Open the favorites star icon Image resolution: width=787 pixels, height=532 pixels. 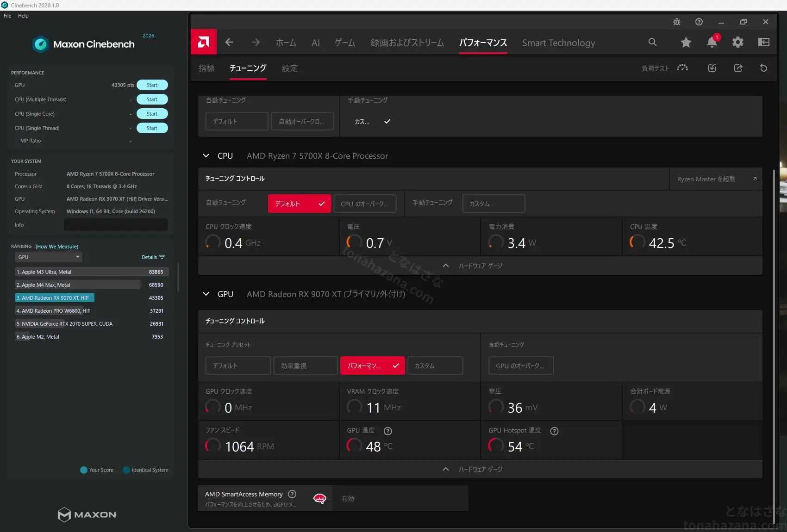pyautogui.click(x=686, y=42)
